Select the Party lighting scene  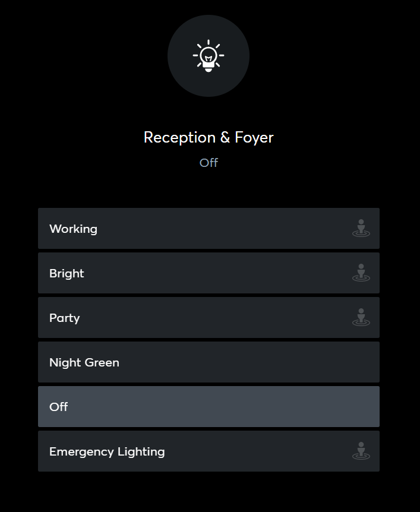click(208, 318)
